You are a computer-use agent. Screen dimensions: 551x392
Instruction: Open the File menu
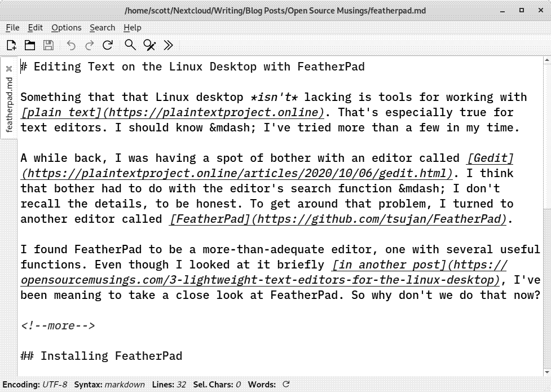pos(12,28)
